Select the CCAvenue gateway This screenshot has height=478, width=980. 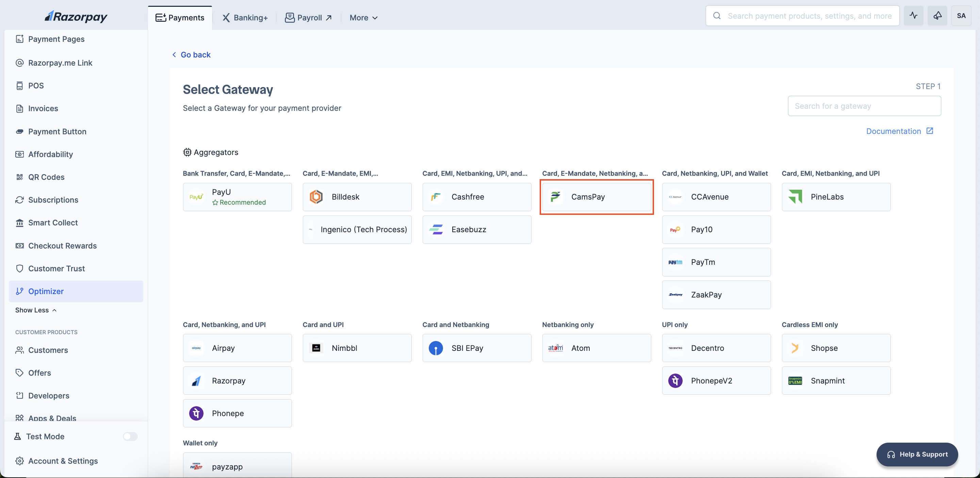716,197
